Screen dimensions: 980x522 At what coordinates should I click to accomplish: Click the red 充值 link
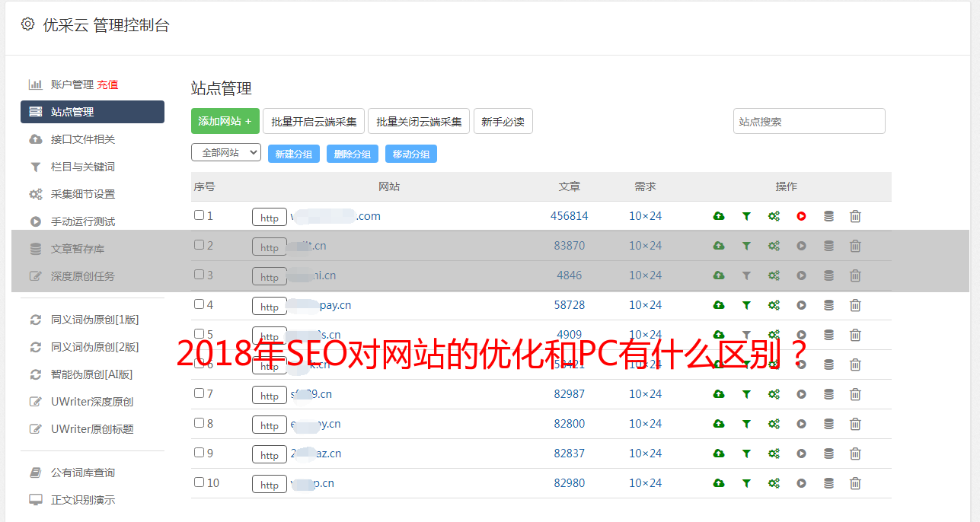(107, 84)
